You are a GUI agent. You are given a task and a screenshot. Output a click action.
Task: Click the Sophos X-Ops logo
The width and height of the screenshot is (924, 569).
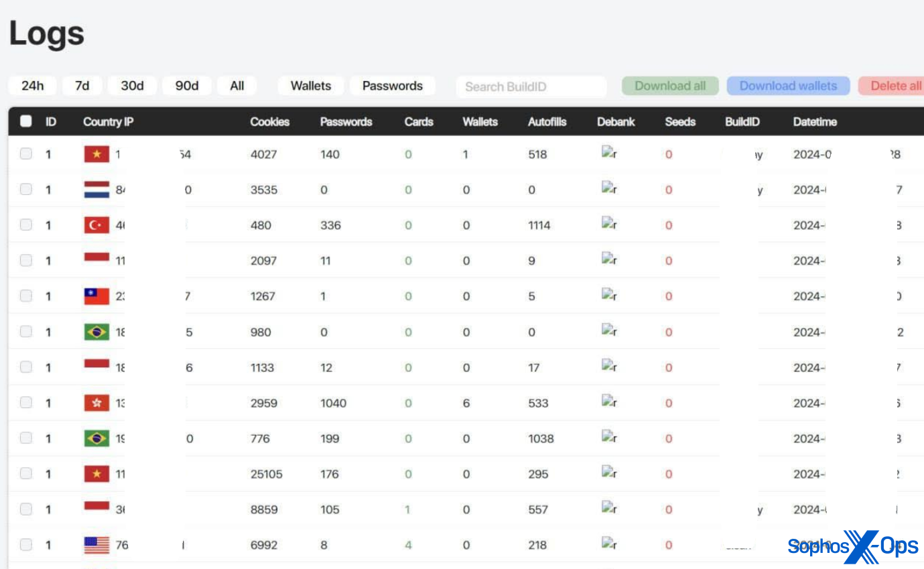[852, 547]
